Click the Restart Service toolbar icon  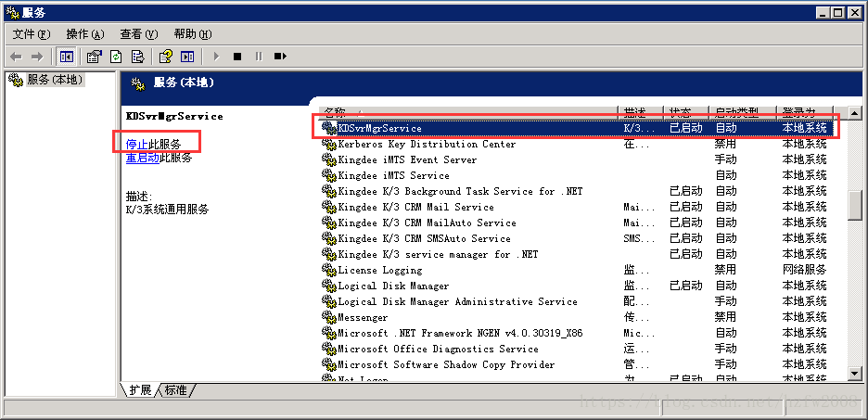tap(279, 57)
